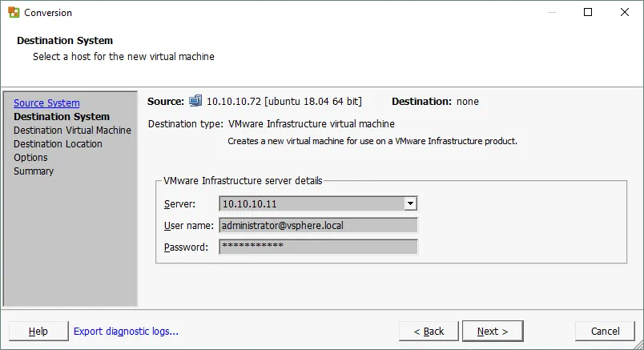Proceed with the Next button
644x350 pixels.
pyautogui.click(x=492, y=331)
